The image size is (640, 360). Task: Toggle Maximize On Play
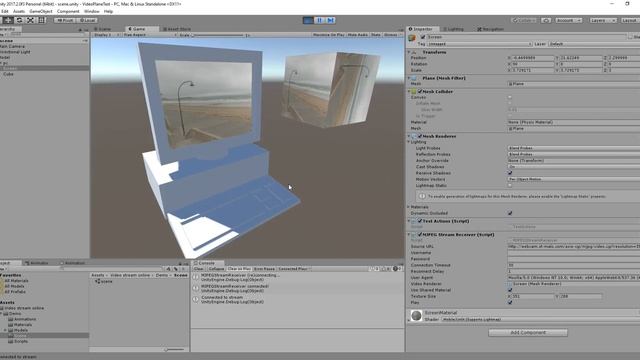pyautogui.click(x=328, y=35)
